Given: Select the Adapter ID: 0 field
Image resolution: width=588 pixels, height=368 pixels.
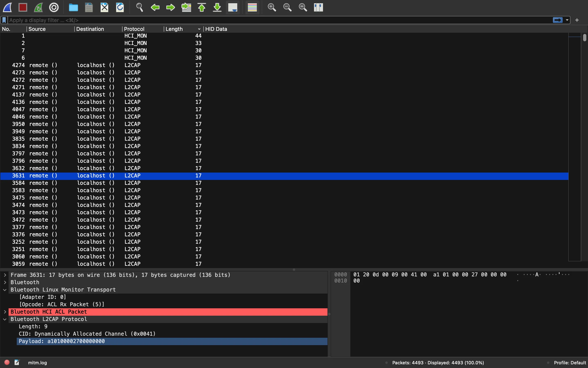Looking at the screenshot, I should pyautogui.click(x=42, y=297).
